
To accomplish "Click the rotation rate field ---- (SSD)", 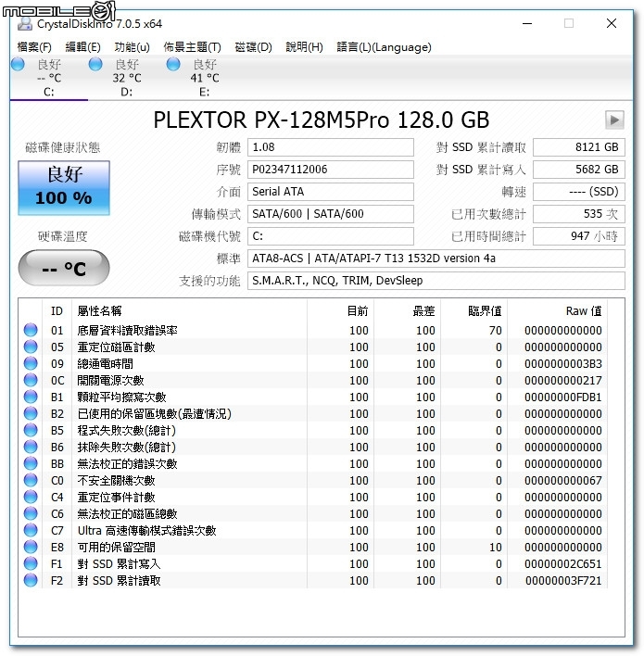I will pos(579,192).
